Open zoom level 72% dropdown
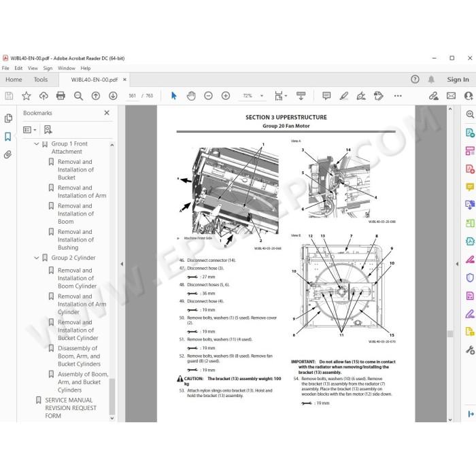This screenshot has height=476, width=476. (262, 96)
